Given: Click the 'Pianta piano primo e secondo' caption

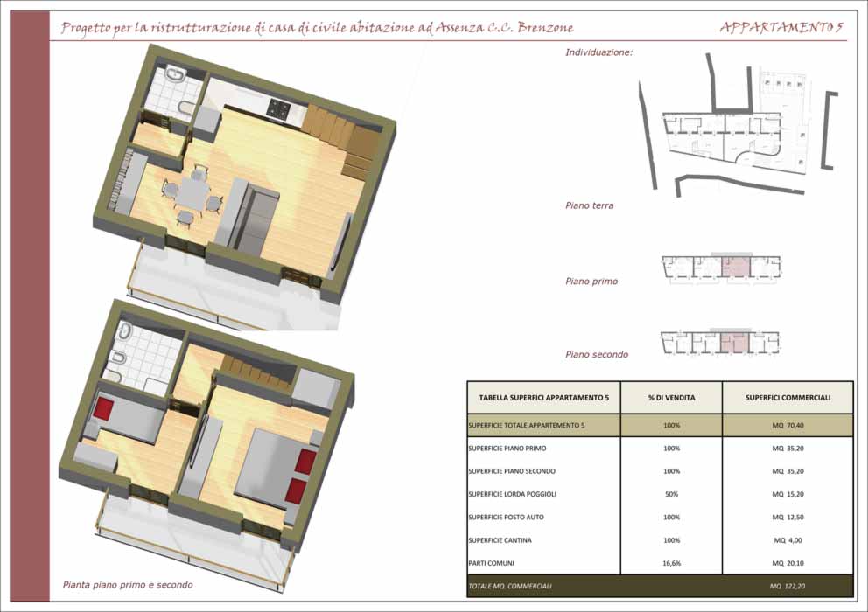Looking at the screenshot, I should pos(128,584).
